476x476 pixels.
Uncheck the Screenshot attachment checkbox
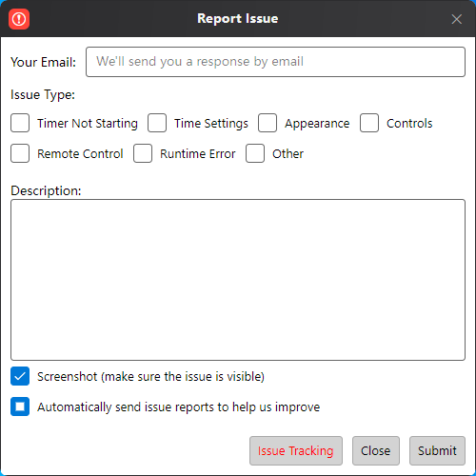point(20,376)
